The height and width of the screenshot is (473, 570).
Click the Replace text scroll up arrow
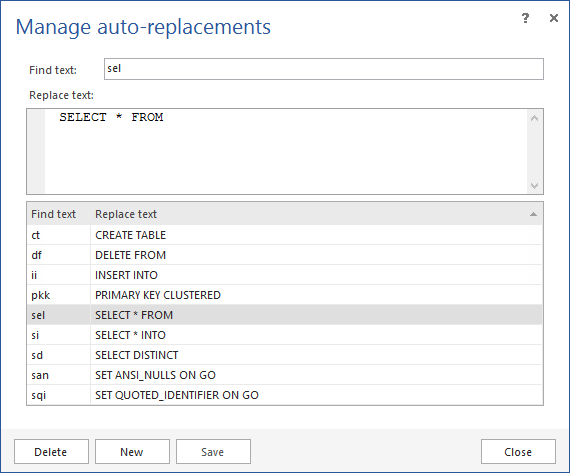pyautogui.click(x=534, y=118)
